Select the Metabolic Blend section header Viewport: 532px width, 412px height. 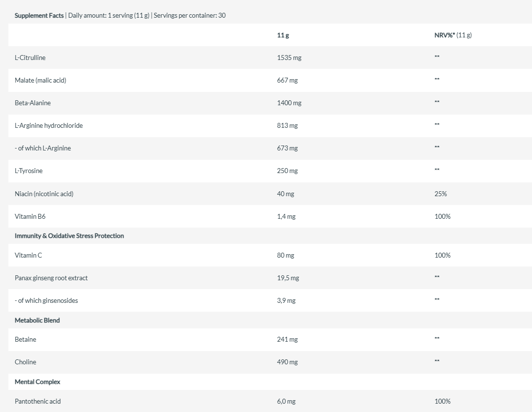tap(37, 320)
